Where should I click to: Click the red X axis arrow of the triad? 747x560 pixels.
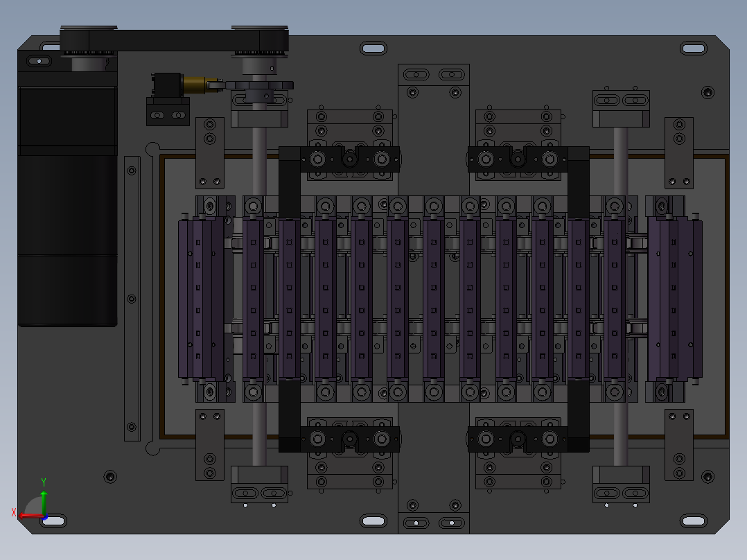30,516
